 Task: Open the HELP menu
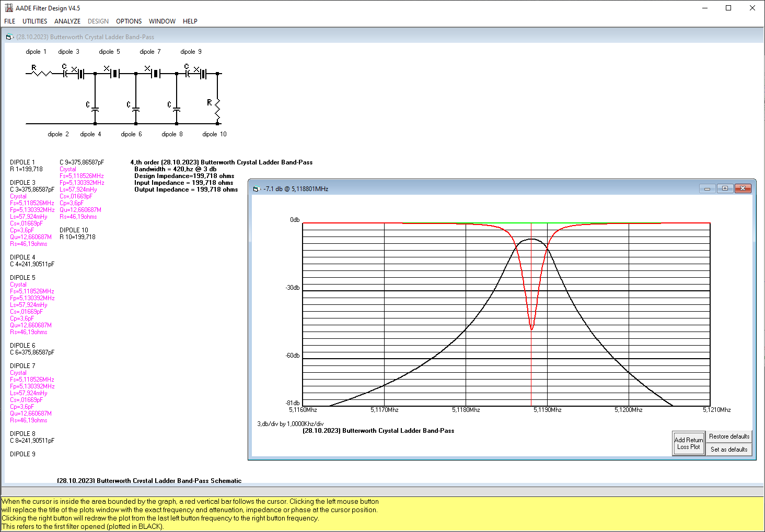pyautogui.click(x=190, y=21)
